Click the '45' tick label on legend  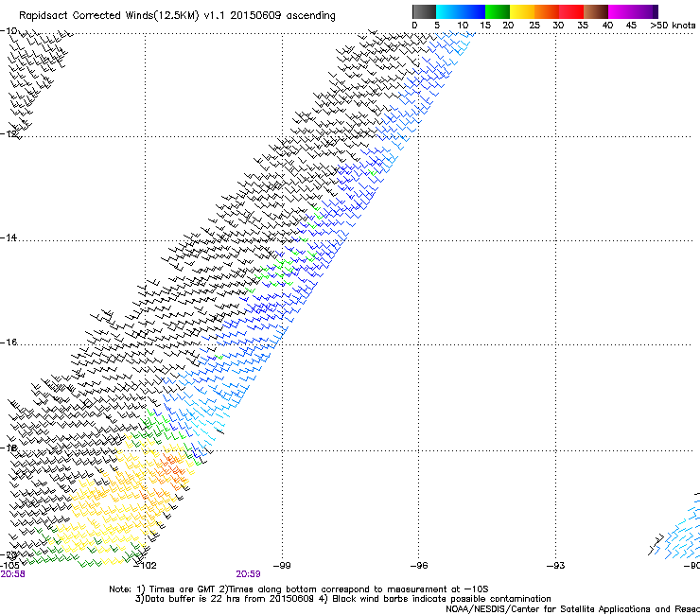(631, 26)
